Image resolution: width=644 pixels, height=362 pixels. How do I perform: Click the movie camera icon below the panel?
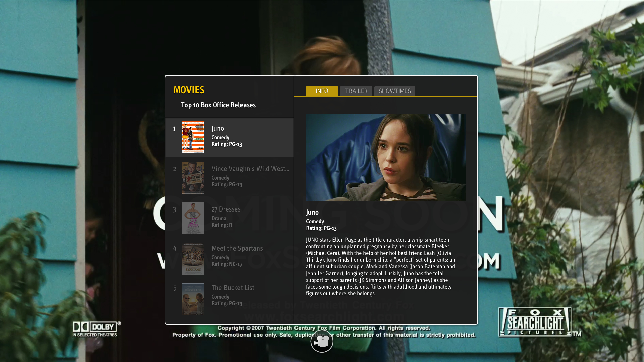(x=322, y=341)
